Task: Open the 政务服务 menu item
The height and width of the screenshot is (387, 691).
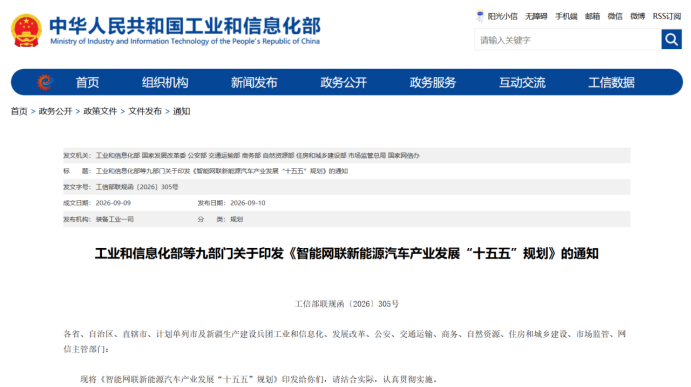Action: [433, 82]
